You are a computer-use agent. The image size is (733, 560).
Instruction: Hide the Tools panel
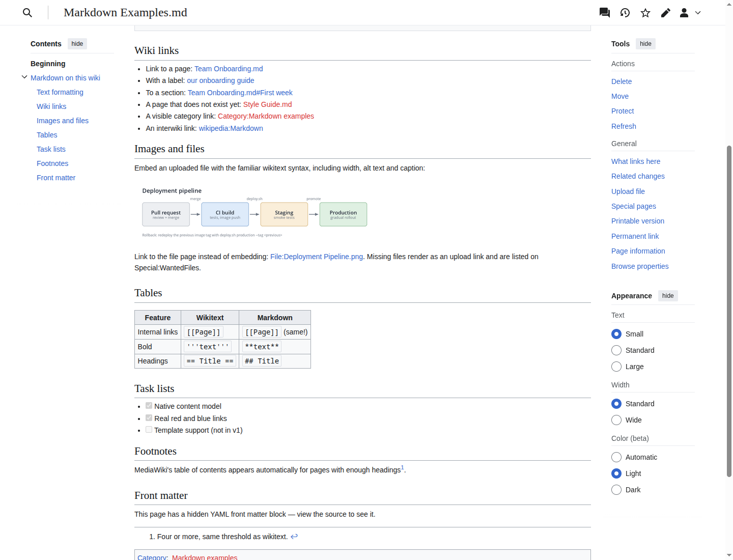pos(645,44)
